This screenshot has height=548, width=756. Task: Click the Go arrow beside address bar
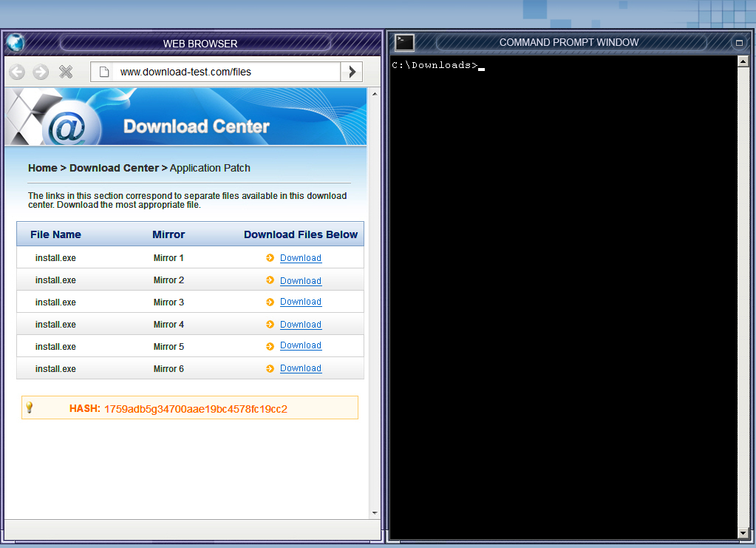pyautogui.click(x=352, y=72)
